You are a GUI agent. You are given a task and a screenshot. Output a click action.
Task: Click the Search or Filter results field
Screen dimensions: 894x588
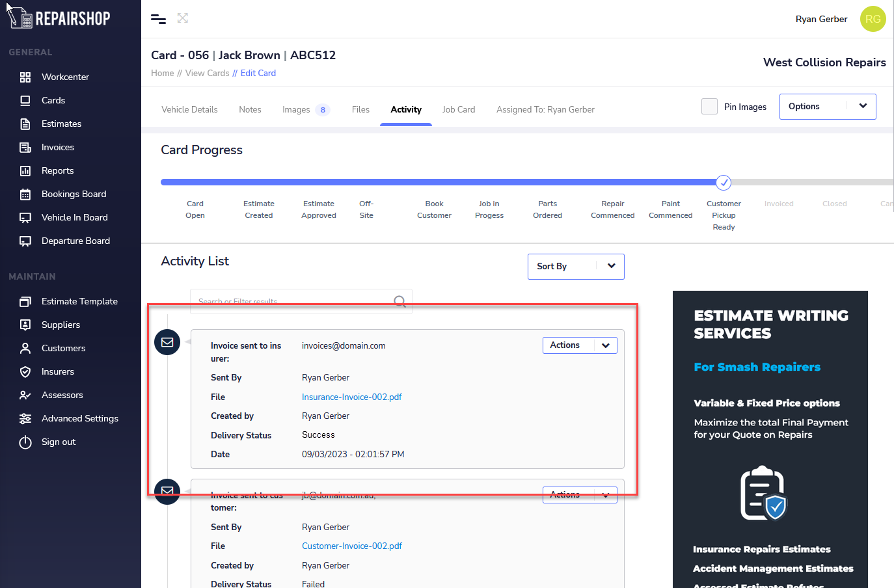[293, 302]
